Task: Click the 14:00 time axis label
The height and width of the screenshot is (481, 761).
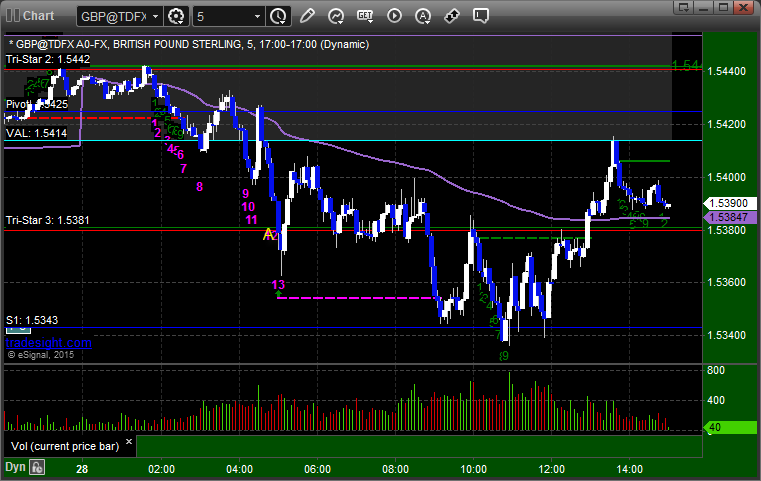Action: [x=629, y=469]
